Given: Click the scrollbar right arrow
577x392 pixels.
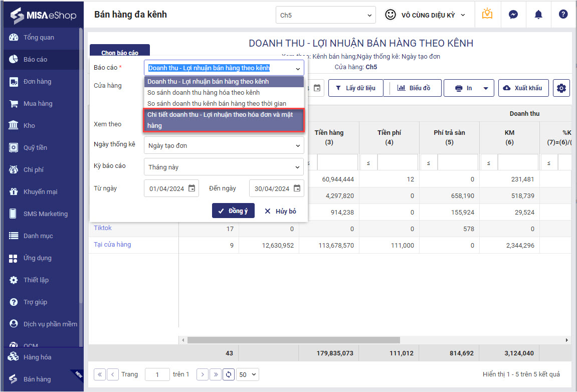Looking at the screenshot, I should pos(566,340).
